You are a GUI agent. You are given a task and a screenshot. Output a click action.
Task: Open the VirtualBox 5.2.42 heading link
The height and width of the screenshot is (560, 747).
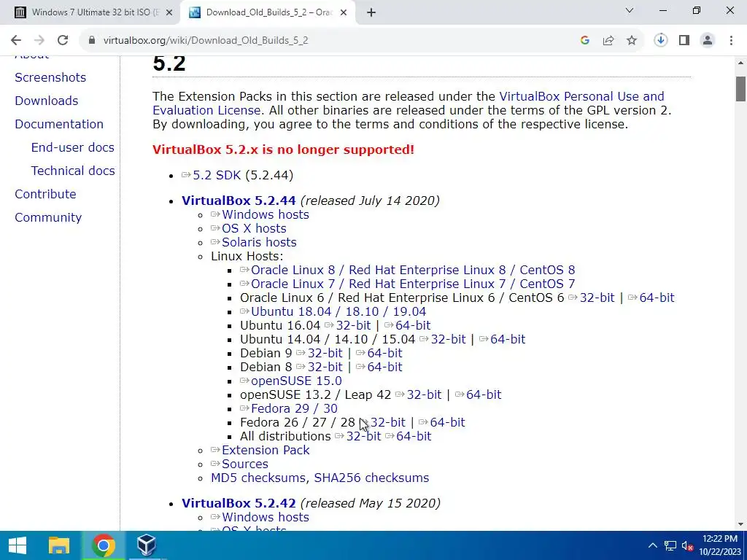[x=239, y=503]
